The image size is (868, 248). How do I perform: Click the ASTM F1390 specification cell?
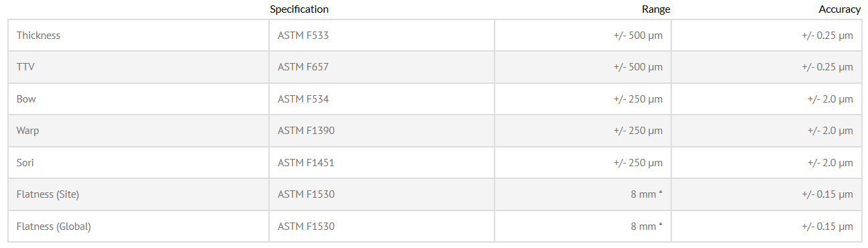coord(381,131)
